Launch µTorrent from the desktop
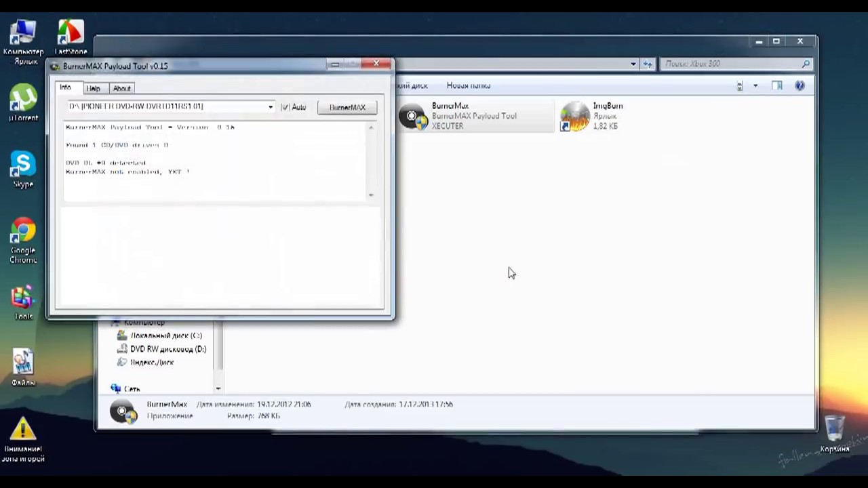Viewport: 868px width, 488px height. (24, 104)
